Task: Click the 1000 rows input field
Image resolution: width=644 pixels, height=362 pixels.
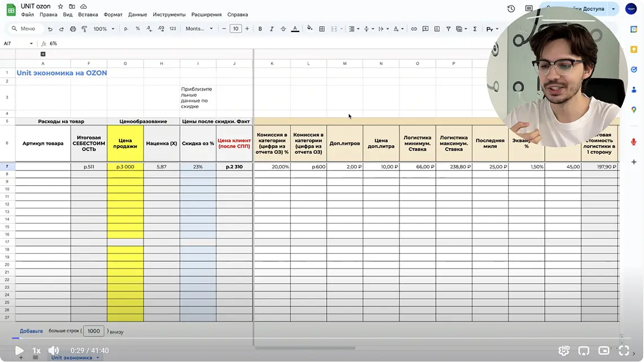Action: (94, 331)
